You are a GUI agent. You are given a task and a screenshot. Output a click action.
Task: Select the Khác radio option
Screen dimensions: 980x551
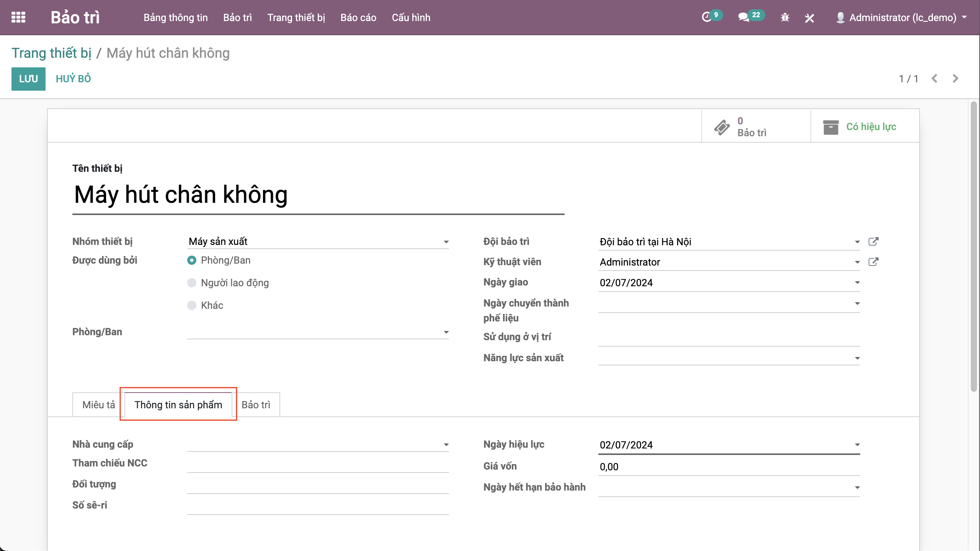point(192,306)
